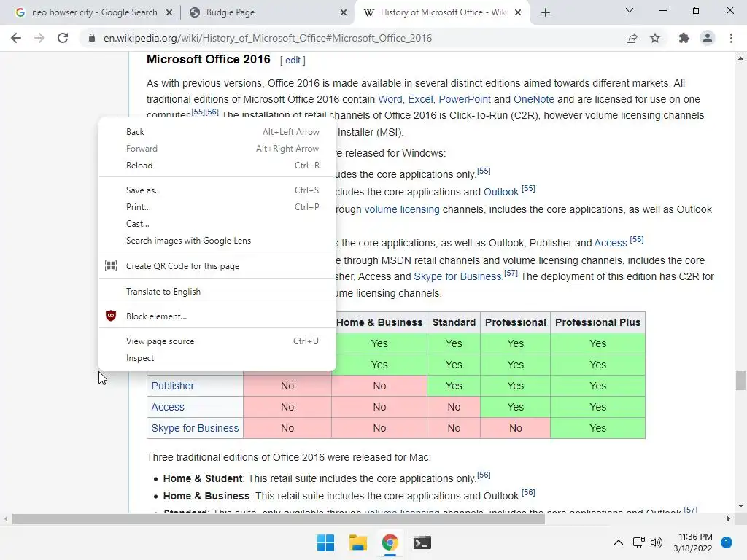The width and height of the screenshot is (747, 560).
Task: Open the Chrome profile avatar icon
Action: coord(708,38)
